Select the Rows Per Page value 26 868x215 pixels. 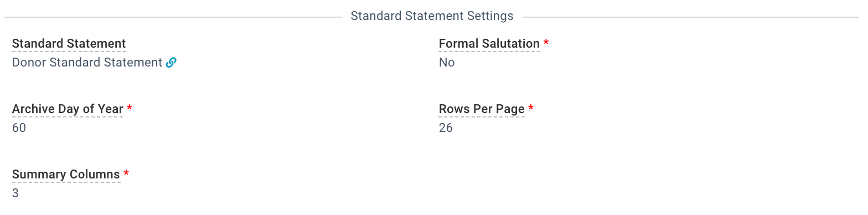pyautogui.click(x=446, y=128)
